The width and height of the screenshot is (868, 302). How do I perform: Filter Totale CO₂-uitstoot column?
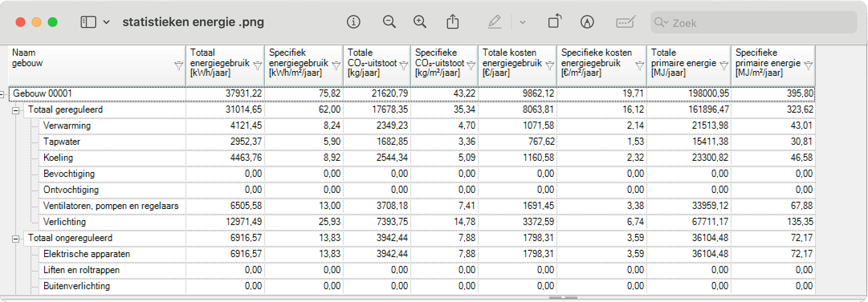404,65
